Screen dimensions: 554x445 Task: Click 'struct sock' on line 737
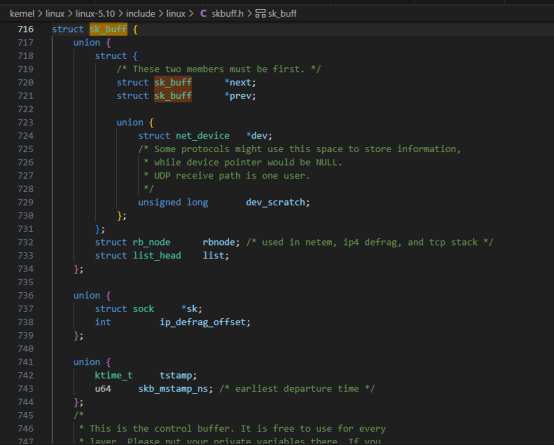coord(124,309)
